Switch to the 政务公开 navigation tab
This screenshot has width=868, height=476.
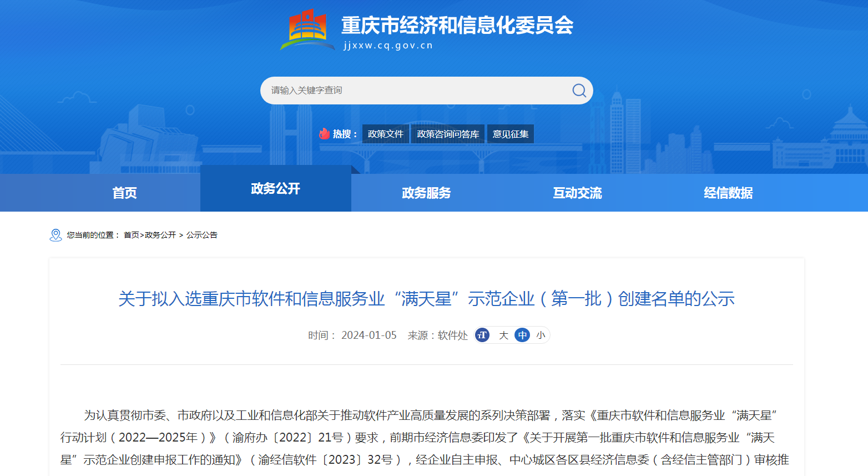275,192
